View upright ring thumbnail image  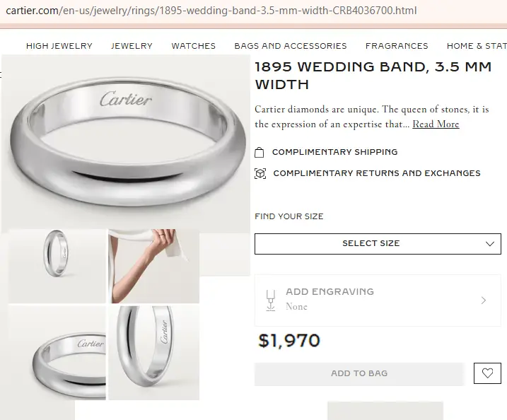coord(57,266)
